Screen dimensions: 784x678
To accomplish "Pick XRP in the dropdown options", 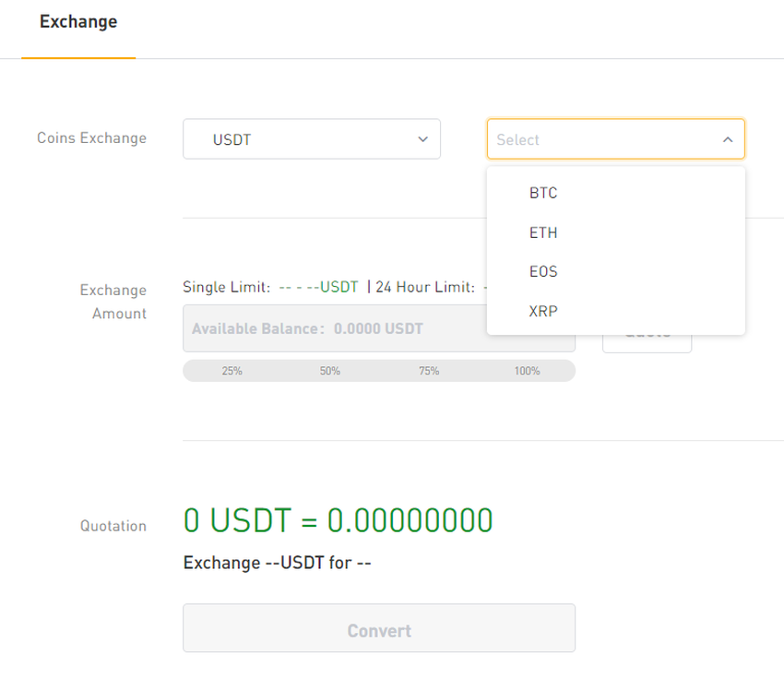I will click(543, 312).
